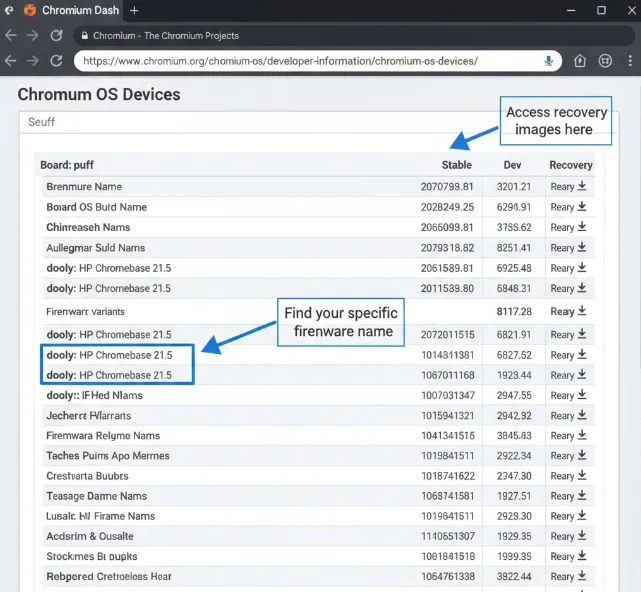Click Reary link for Aullegmar Suld Nams

562,248
